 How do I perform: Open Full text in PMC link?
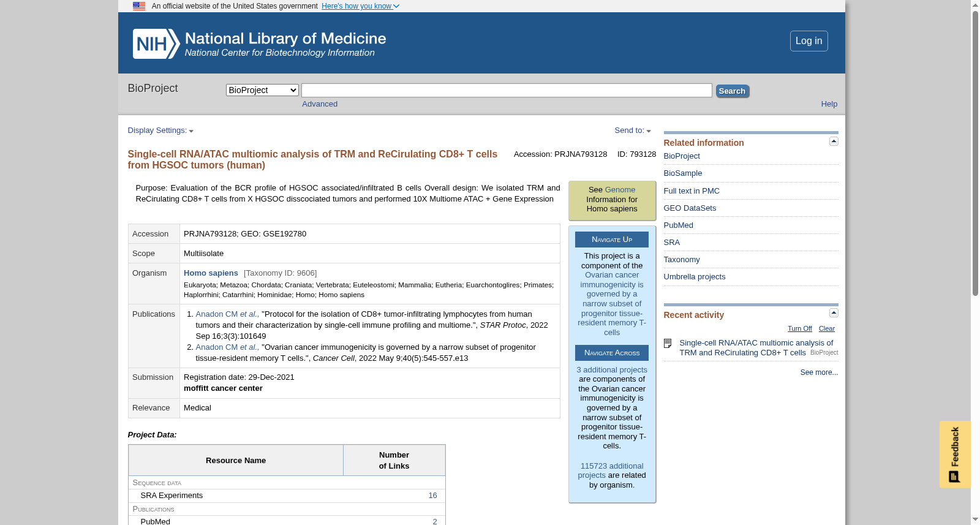[x=692, y=191]
